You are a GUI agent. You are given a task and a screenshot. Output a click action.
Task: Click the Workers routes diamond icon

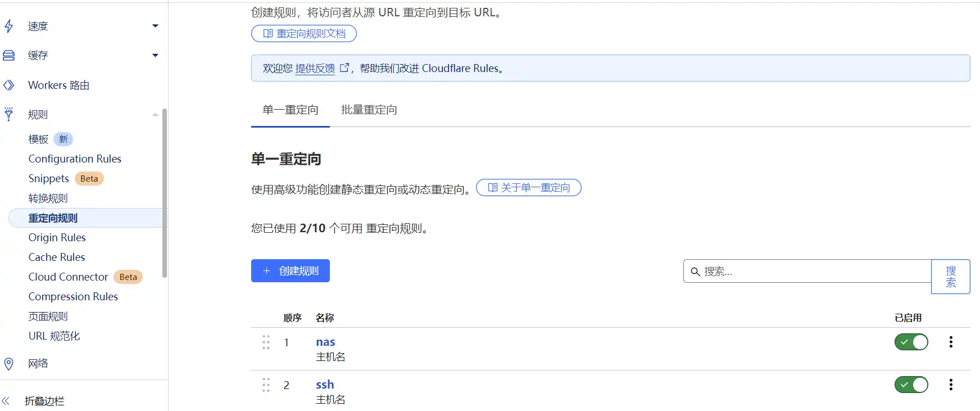8,85
